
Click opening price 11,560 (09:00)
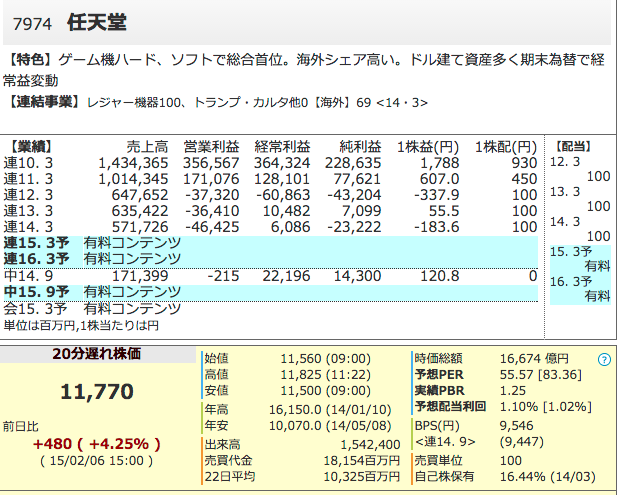coord(325,359)
